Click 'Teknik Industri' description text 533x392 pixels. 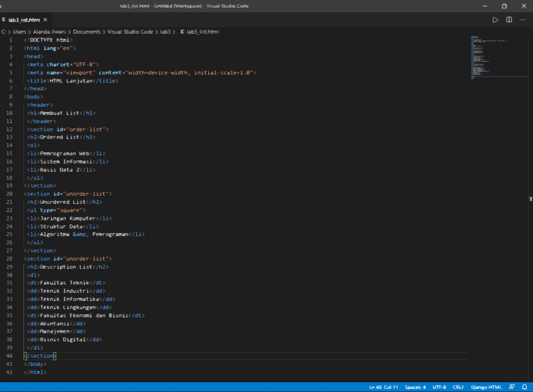(64, 291)
